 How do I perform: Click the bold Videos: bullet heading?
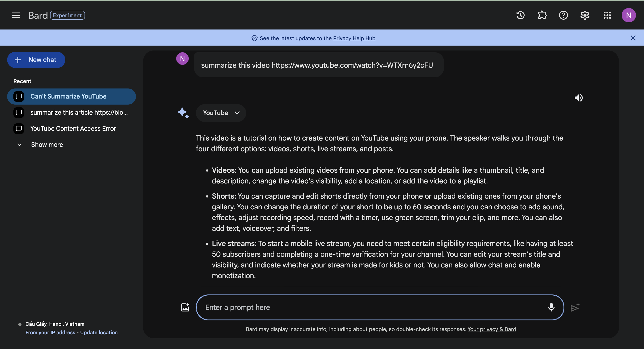pos(224,170)
